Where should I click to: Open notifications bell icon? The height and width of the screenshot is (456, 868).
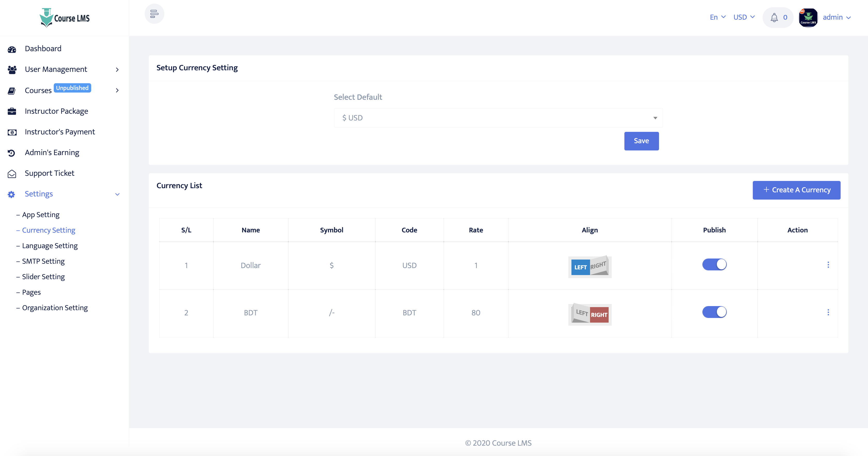[x=774, y=18]
